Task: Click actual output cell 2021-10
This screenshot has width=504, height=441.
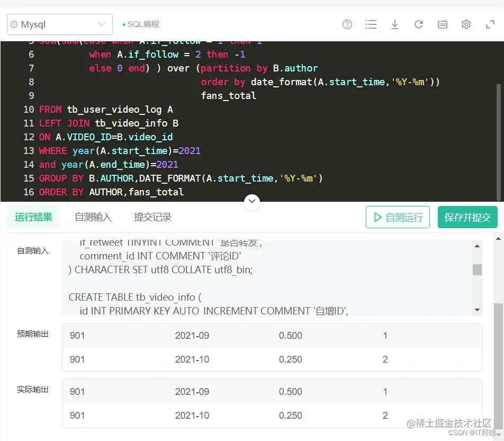Action: [x=192, y=415]
